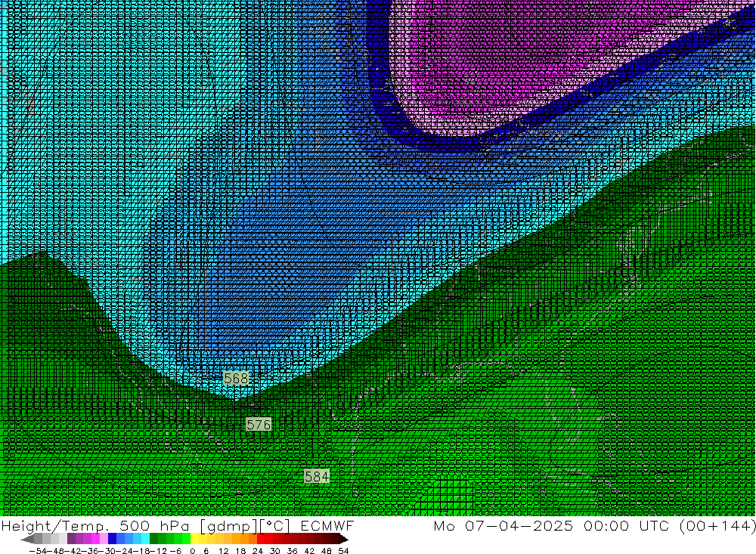Image resolution: width=756 pixels, height=554 pixels.
Task: Click the ECMWF model label
Action: [327, 525]
